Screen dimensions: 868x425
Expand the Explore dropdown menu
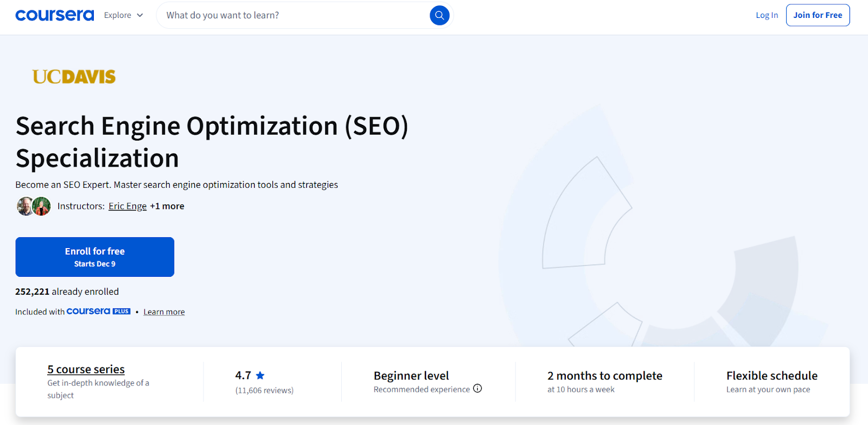coord(124,15)
